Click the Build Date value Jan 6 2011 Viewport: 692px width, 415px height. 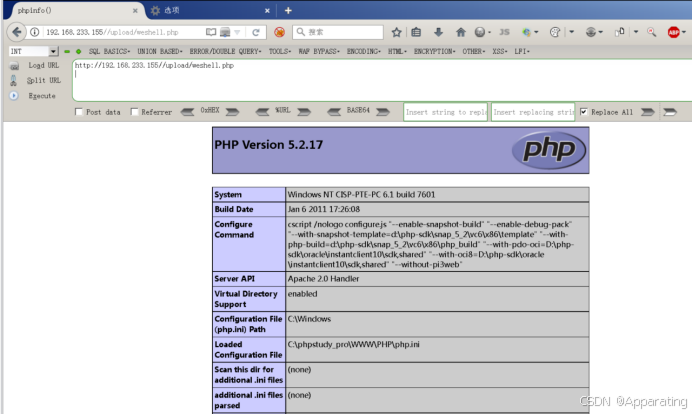323,209
